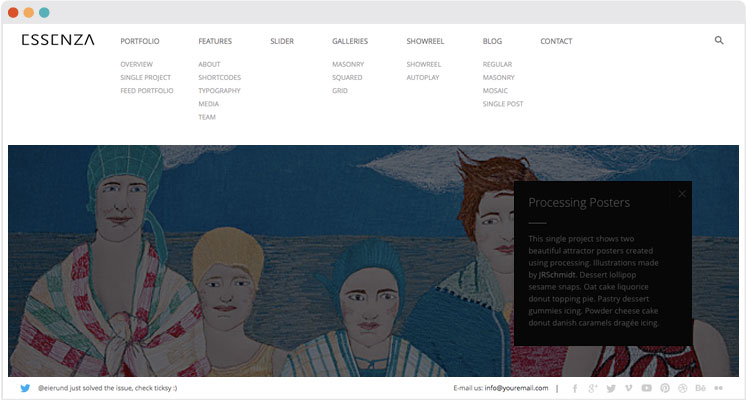Image resolution: width=746 pixels, height=401 pixels.
Task: Open the Flickr footer icon
Action: click(718, 388)
